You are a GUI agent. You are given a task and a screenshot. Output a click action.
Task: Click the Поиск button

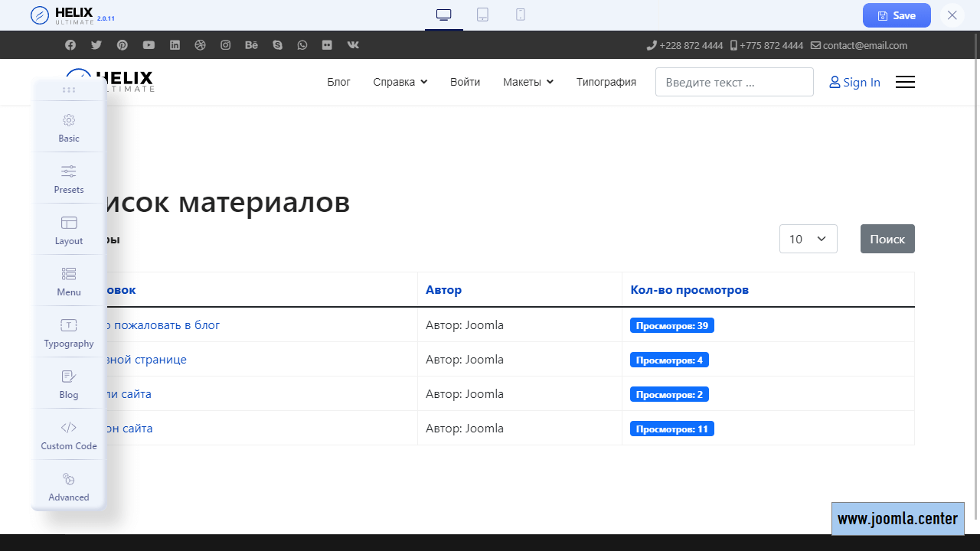click(x=887, y=239)
